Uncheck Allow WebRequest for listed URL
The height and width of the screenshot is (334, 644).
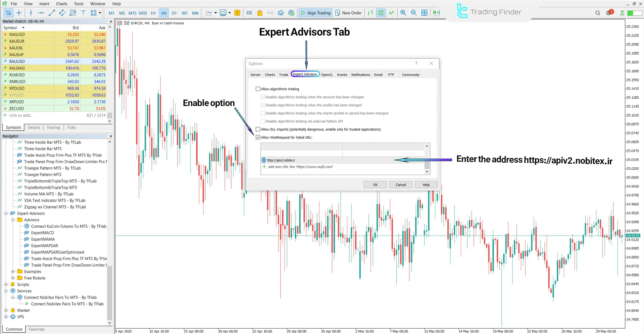click(258, 137)
